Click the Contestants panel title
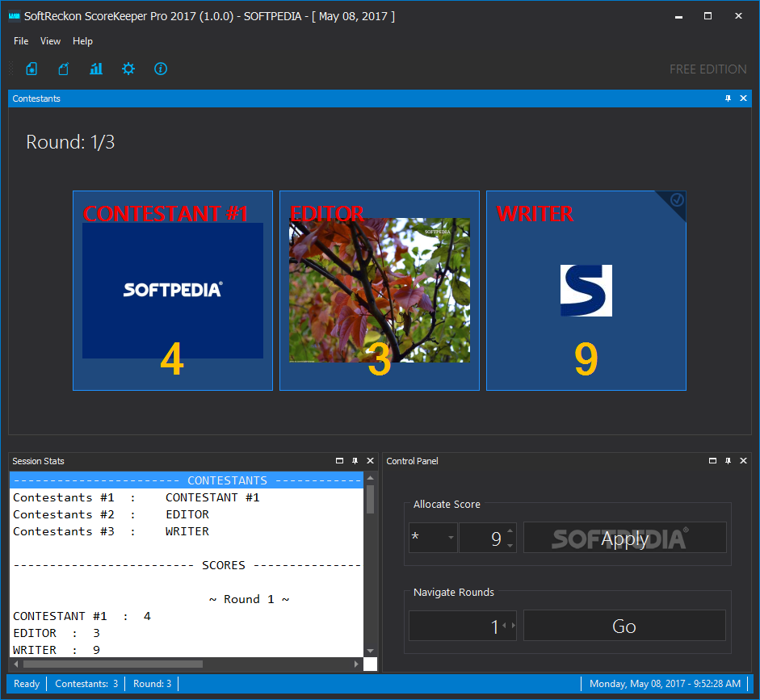 36,99
